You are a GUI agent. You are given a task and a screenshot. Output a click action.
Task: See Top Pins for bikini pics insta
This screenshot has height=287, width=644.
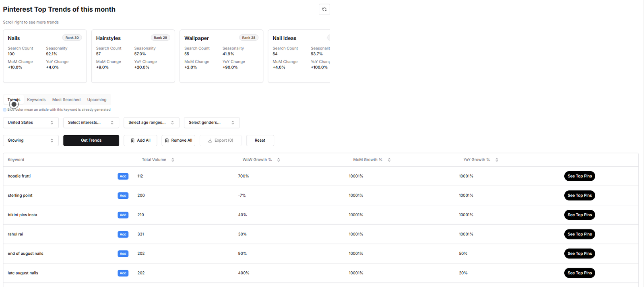tap(580, 215)
